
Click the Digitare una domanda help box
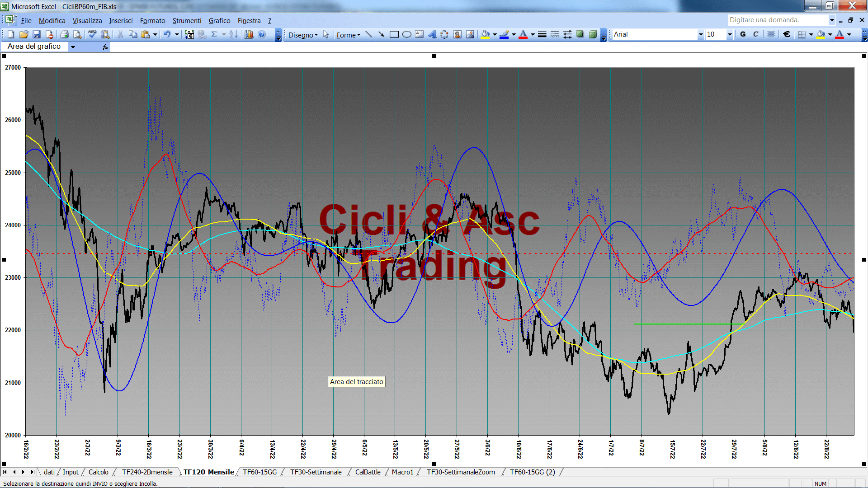coord(778,20)
